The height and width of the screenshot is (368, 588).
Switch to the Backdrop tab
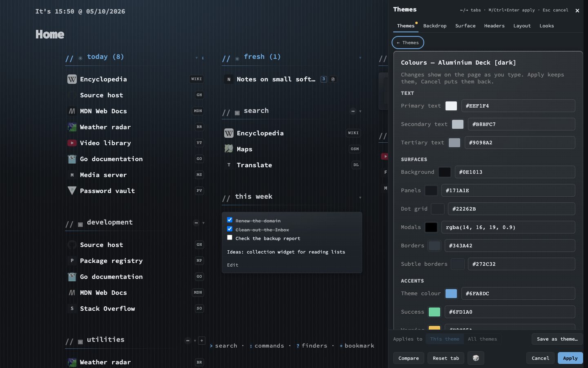435,26
